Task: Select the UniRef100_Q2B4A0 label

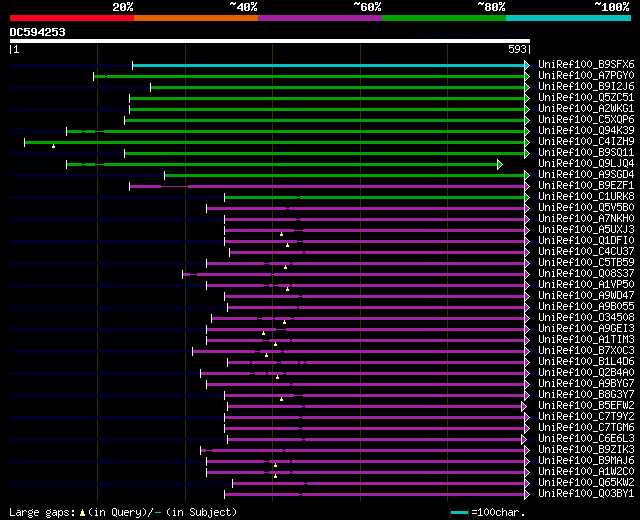Action: point(586,373)
